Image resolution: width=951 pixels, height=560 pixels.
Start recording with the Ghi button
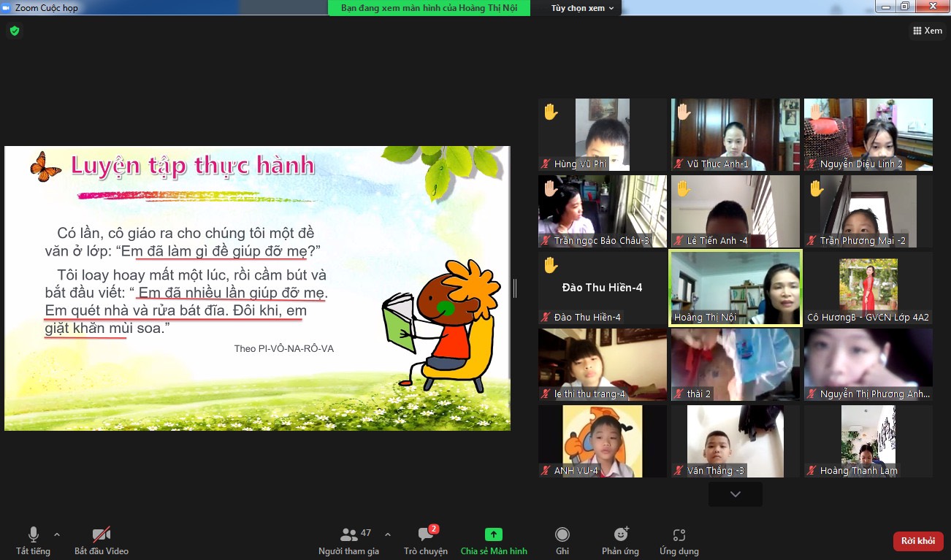[562, 541]
